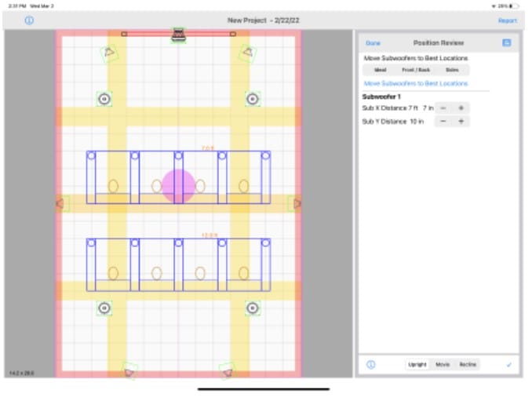Select Sides subwoofer placement option
This screenshot has height=401, width=532.
click(x=452, y=70)
